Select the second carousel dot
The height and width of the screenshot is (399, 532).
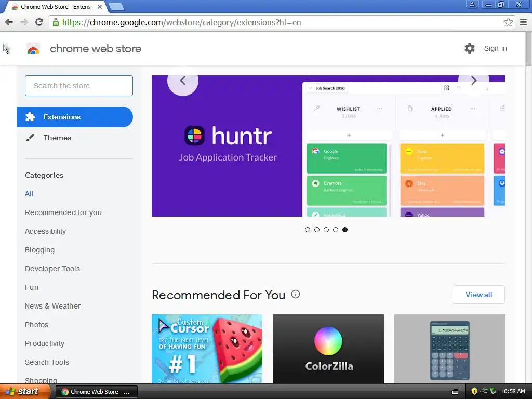coord(317,230)
